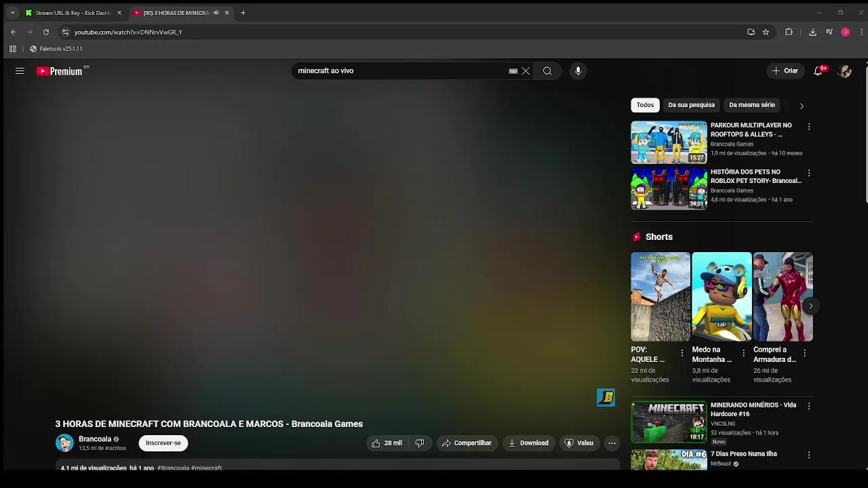Close the YouTube video tab
Image resolution: width=868 pixels, height=488 pixels.
click(x=227, y=13)
